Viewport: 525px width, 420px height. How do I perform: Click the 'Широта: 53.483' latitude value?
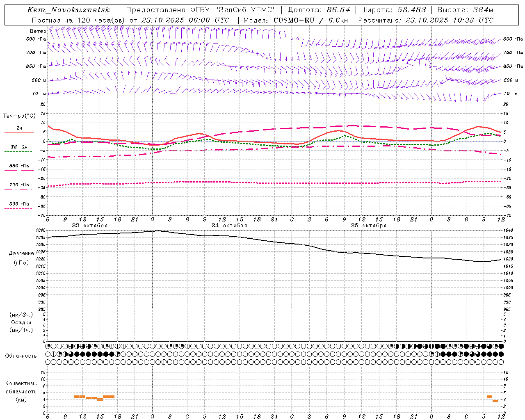(x=393, y=10)
